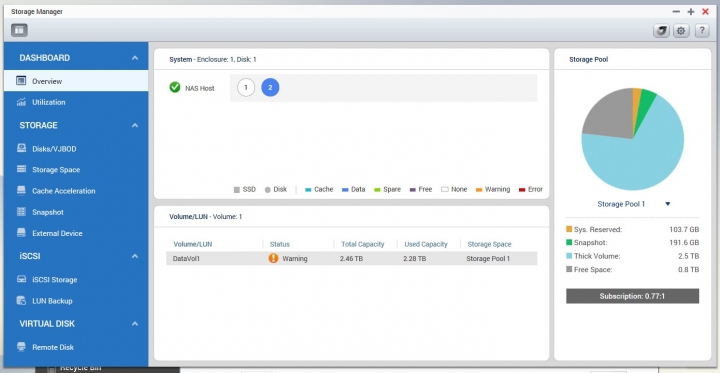Screen dimensions: 720x373
Task: Click the Used Capacity column header
Action: point(426,244)
